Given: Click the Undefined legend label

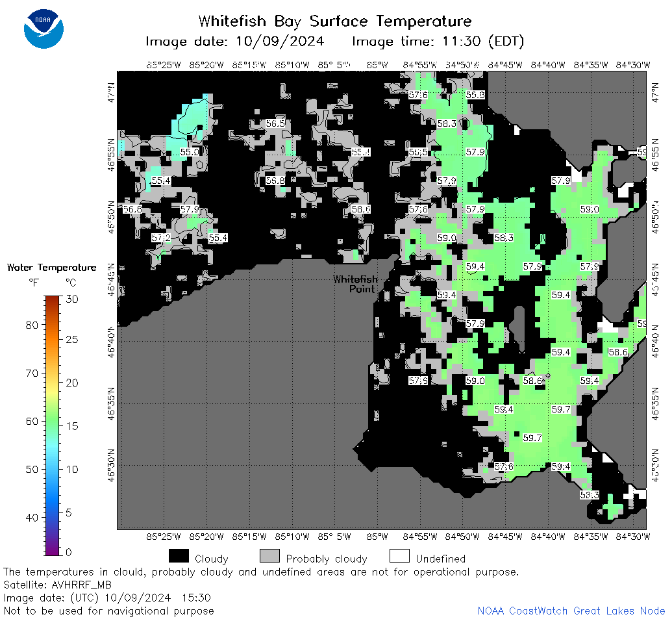Looking at the screenshot, I should point(441,559).
